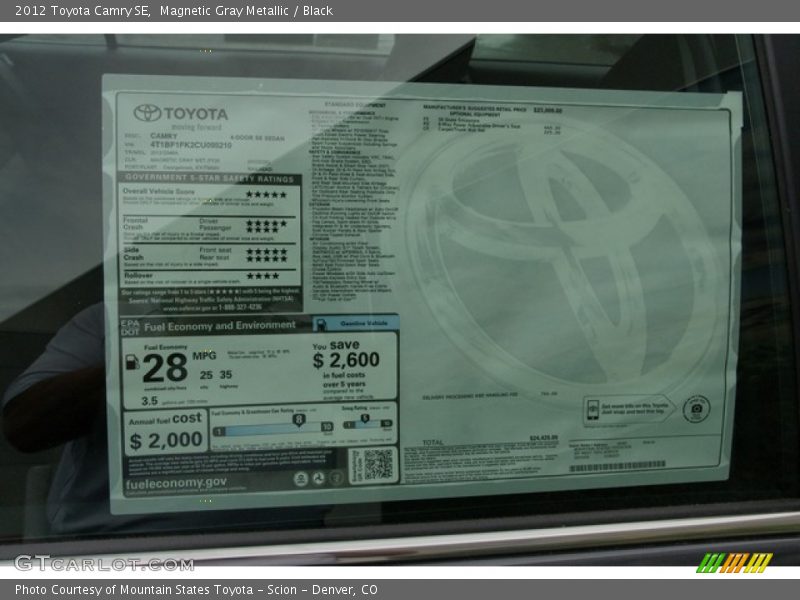The height and width of the screenshot is (600, 800).
Task: Toggle the Overall Vehicle Score five-star rating
Action: pos(267,192)
